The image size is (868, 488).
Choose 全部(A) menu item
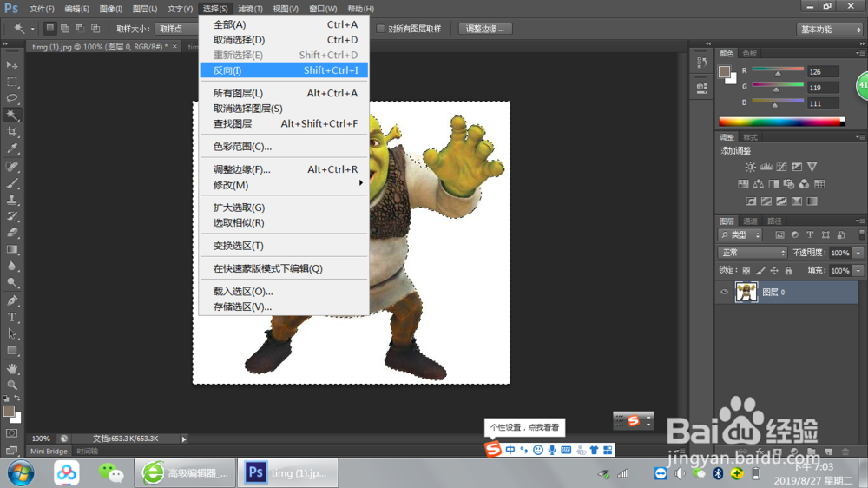[x=284, y=24]
